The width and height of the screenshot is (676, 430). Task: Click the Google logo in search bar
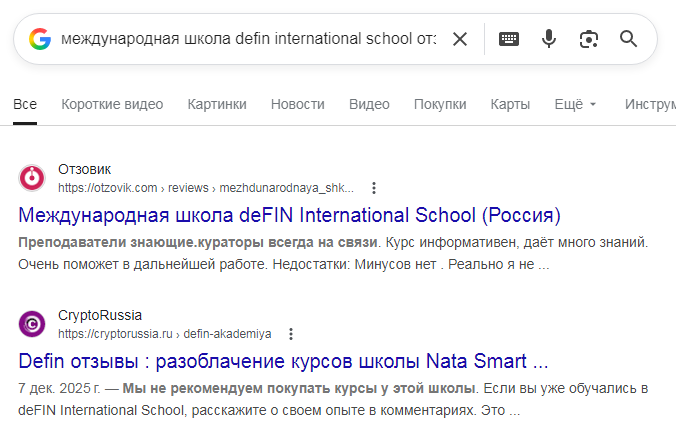40,39
